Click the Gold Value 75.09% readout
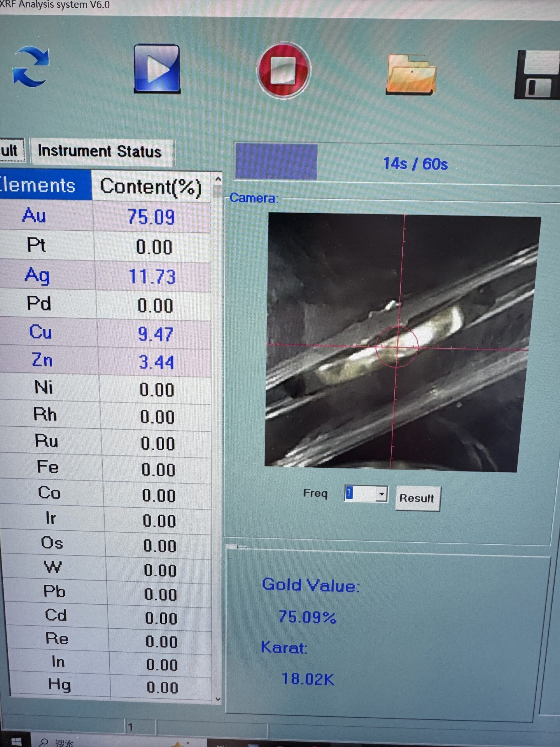The image size is (560, 747). pos(307,617)
